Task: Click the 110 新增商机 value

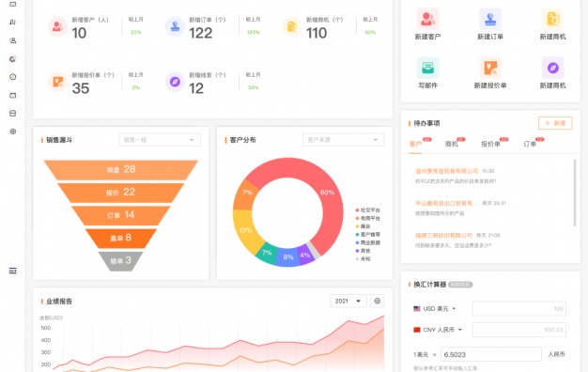Action: click(x=317, y=33)
